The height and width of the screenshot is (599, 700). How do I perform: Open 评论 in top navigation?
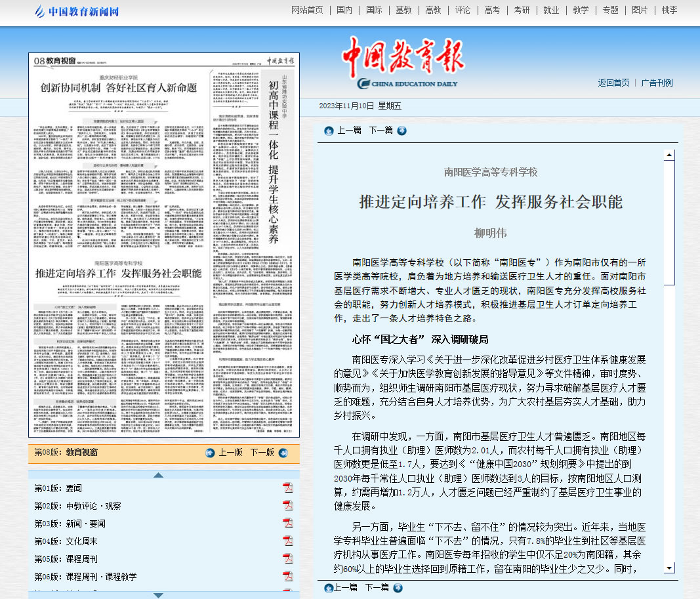click(x=463, y=10)
